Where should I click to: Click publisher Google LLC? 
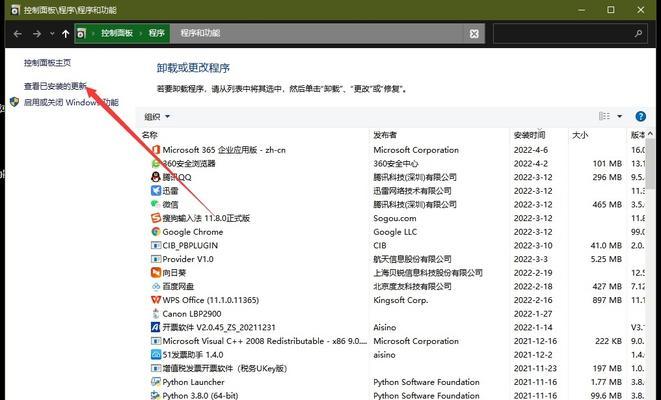point(395,232)
